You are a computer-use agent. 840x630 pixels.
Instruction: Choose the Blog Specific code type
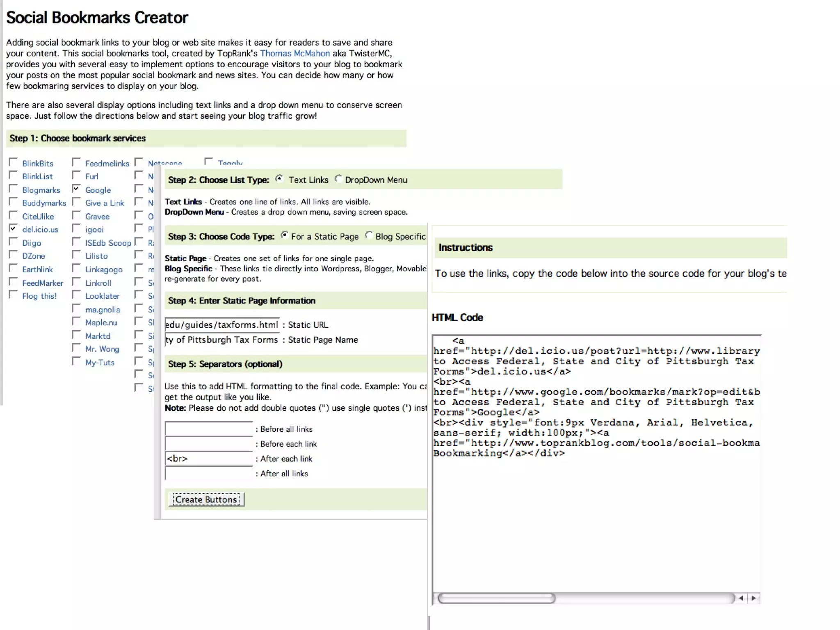[x=369, y=235]
